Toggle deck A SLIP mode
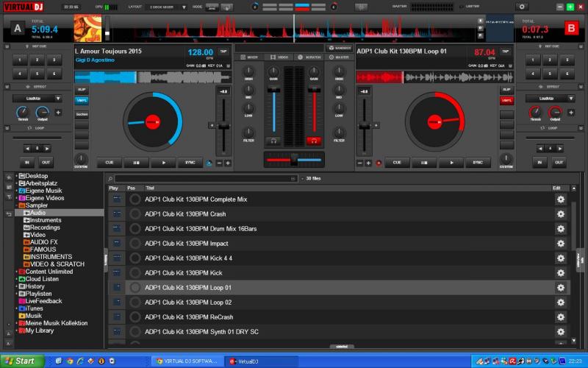 pos(82,89)
